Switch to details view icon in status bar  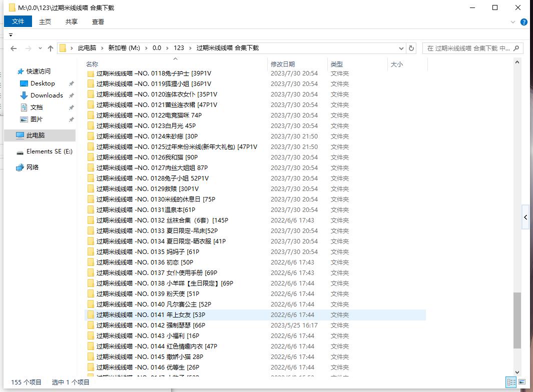click(x=511, y=382)
